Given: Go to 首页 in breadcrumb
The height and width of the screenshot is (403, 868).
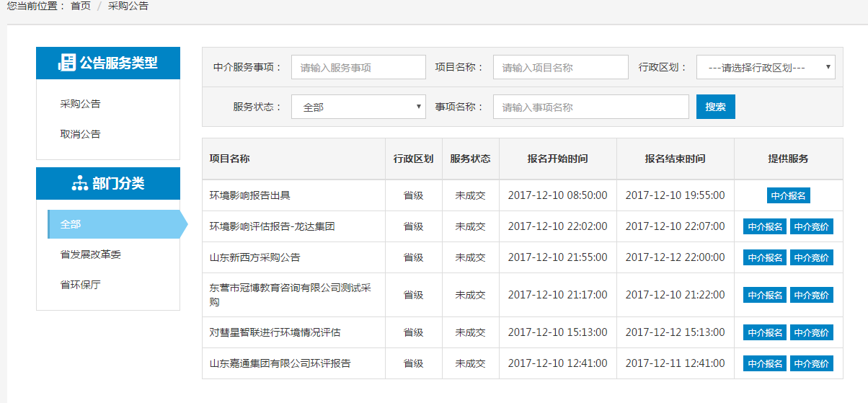Looking at the screenshot, I should click(81, 6).
